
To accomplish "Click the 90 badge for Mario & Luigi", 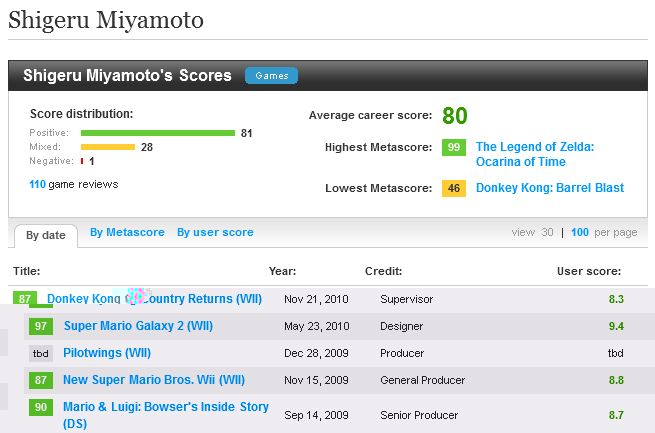I will point(41,408).
